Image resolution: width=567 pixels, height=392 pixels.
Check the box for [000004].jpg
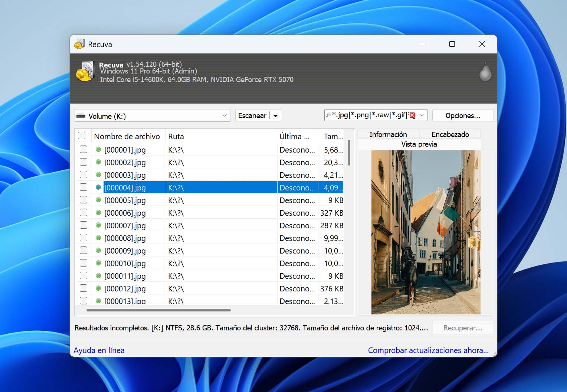[x=83, y=187]
